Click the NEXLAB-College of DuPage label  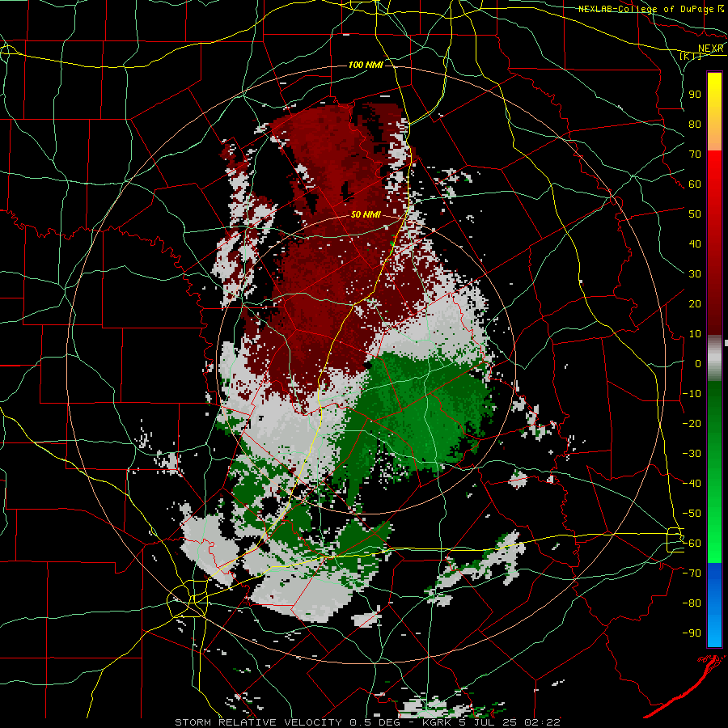pyautogui.click(x=646, y=9)
